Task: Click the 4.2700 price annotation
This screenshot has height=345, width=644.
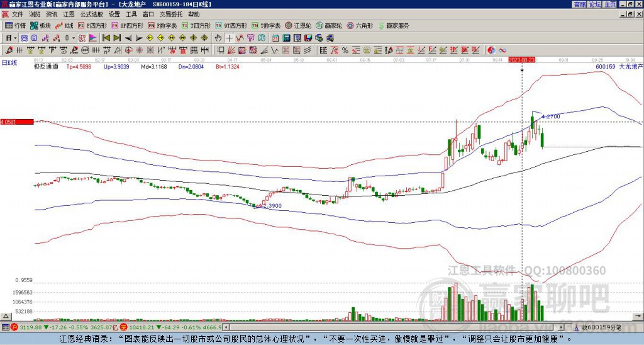Action: pyautogui.click(x=551, y=116)
